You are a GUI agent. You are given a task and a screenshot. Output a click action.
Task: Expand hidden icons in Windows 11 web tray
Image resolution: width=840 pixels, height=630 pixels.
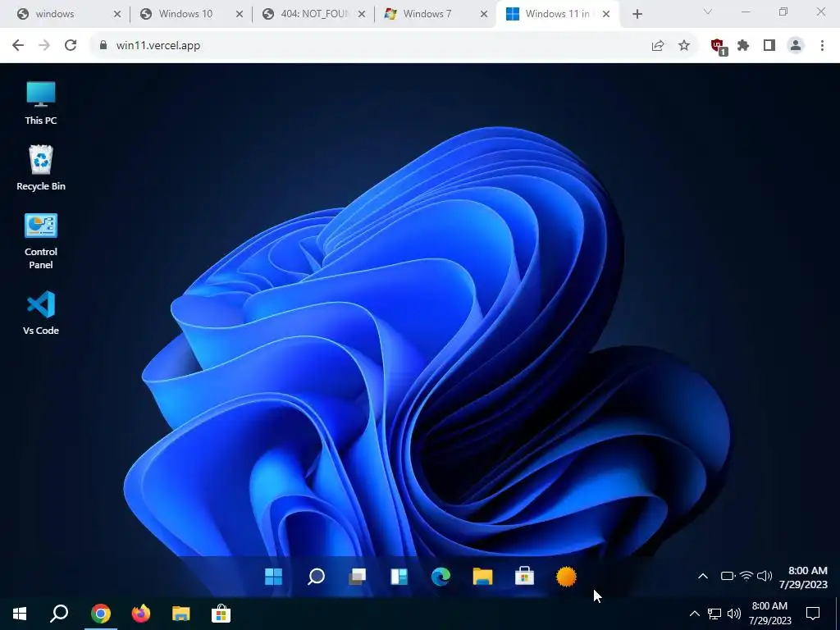point(703,577)
